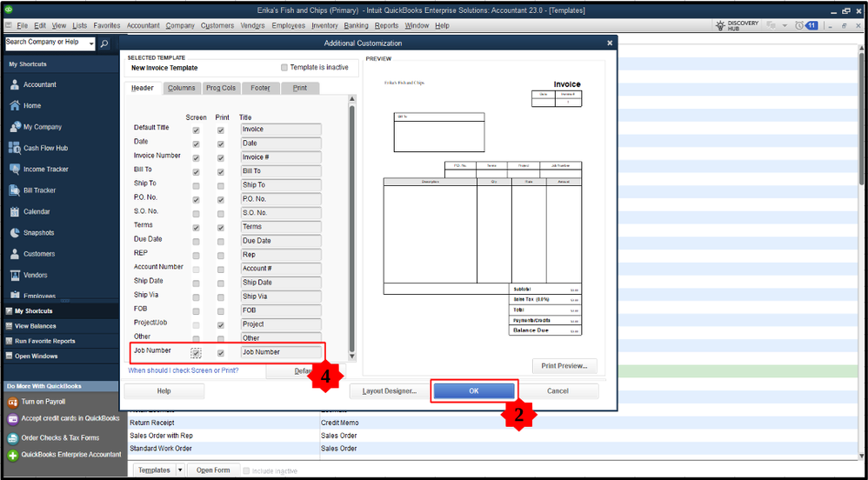Toggle Print checkbox for Project/Job

point(221,325)
